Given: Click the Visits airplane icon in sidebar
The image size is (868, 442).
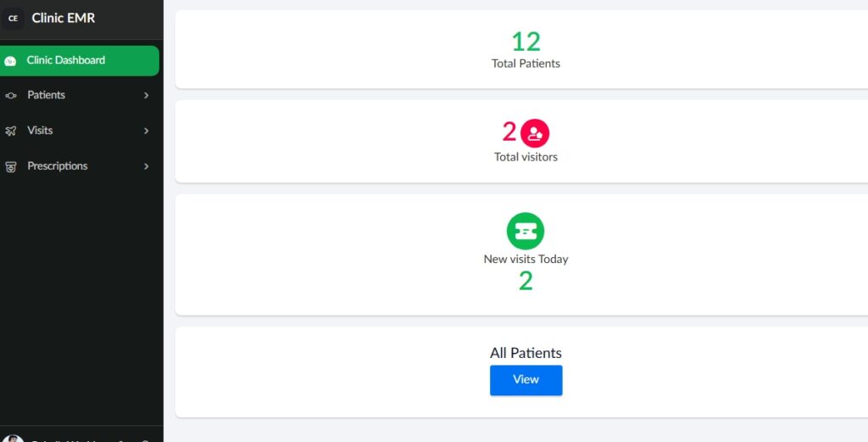Looking at the screenshot, I should pos(10,131).
